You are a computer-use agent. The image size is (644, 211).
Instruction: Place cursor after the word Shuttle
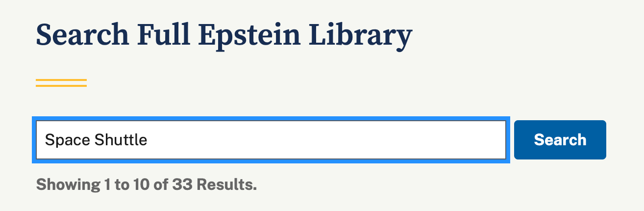148,140
